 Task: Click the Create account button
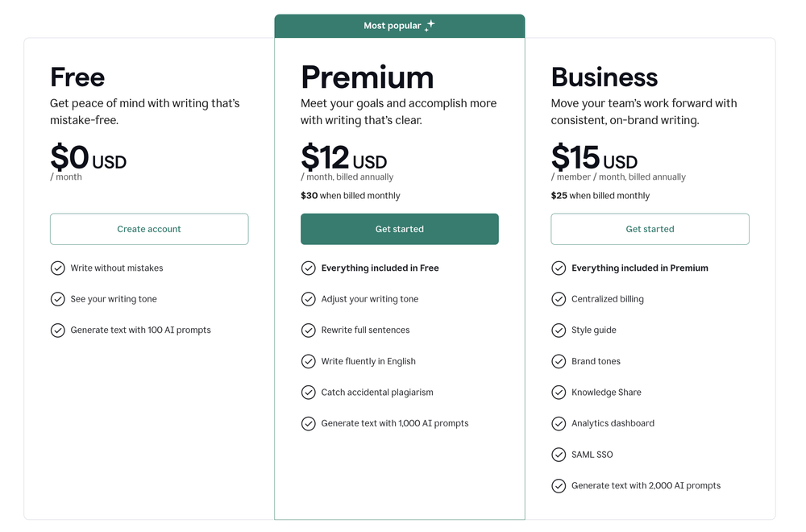(x=149, y=229)
